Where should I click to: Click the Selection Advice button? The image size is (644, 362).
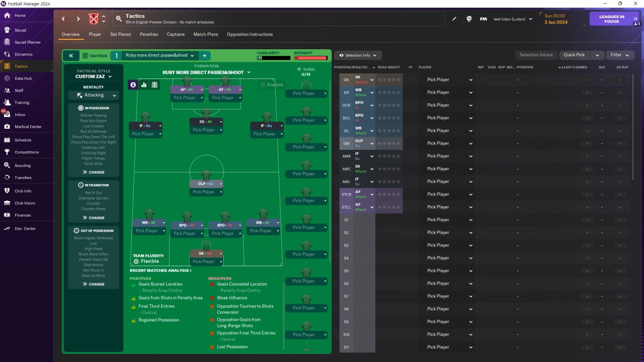(536, 55)
